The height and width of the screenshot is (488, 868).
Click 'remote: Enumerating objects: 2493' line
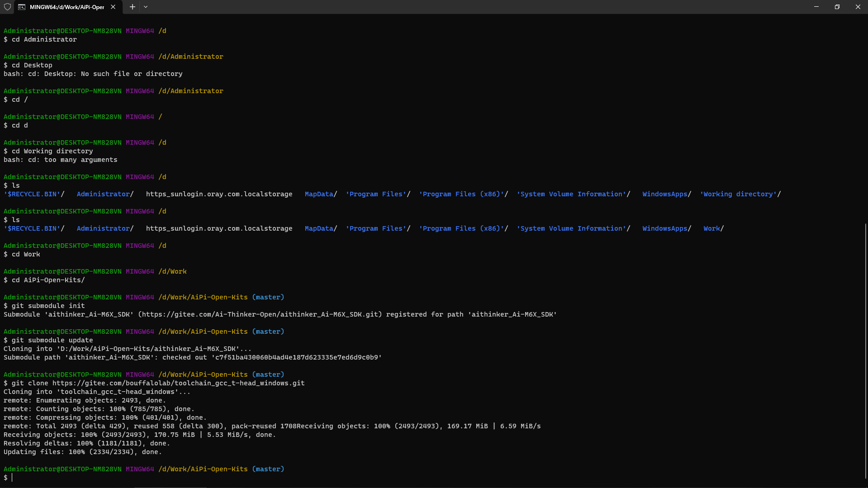point(85,400)
